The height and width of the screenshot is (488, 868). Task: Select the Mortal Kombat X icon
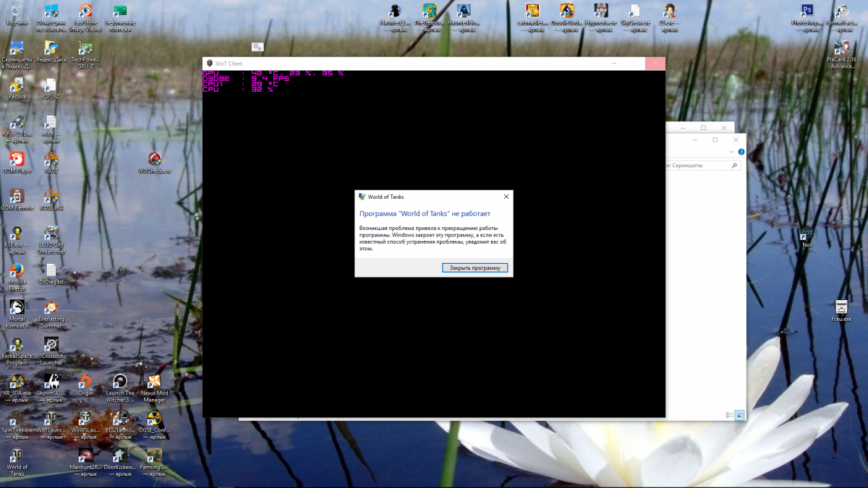pyautogui.click(x=17, y=314)
